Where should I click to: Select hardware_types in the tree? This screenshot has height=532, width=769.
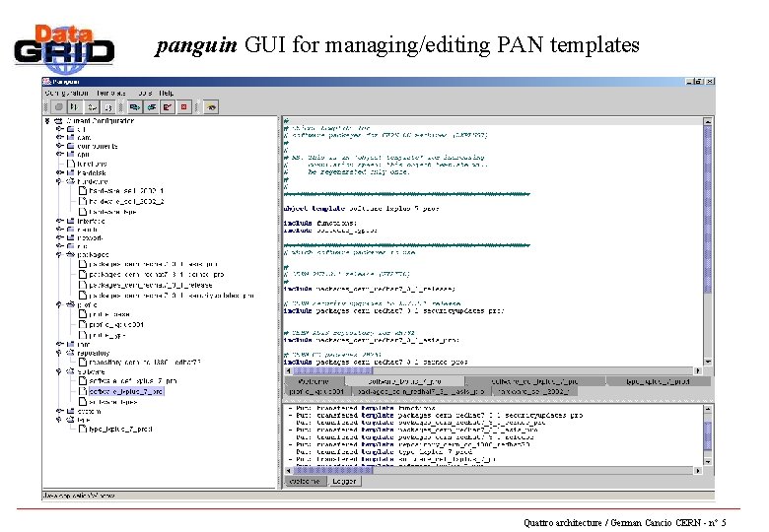(112, 212)
